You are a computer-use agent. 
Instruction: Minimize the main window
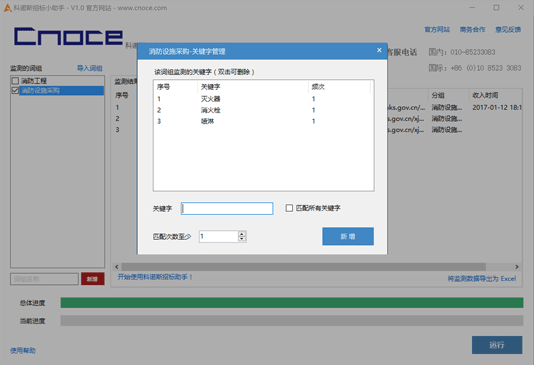pos(472,7)
